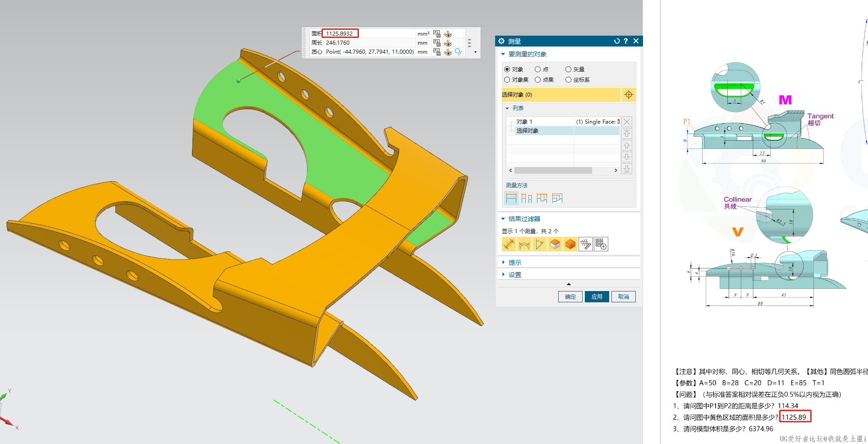Select the 矢量 radio button
Image resolution: width=868 pixels, height=444 pixels.
[x=569, y=69]
